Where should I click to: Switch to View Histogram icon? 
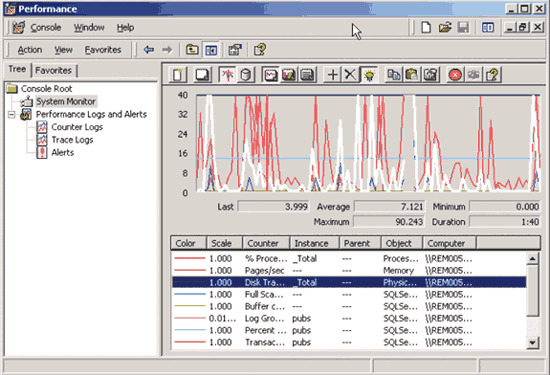289,75
